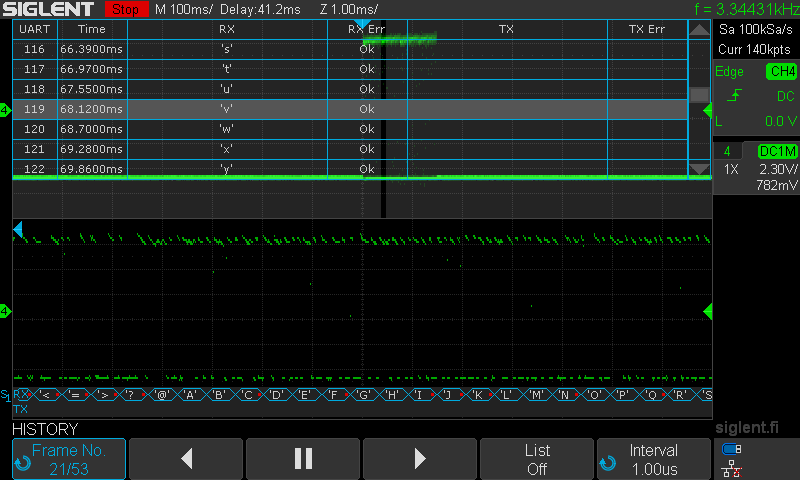Viewport: 800px width, 480px height.
Task: Click the TX bus line label
Action: [20, 409]
